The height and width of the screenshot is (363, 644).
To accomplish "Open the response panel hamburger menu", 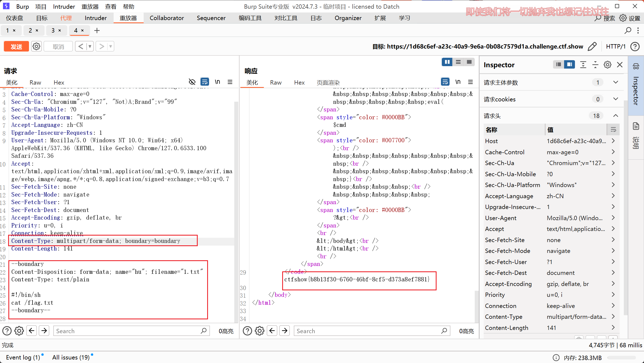I will [x=470, y=82].
